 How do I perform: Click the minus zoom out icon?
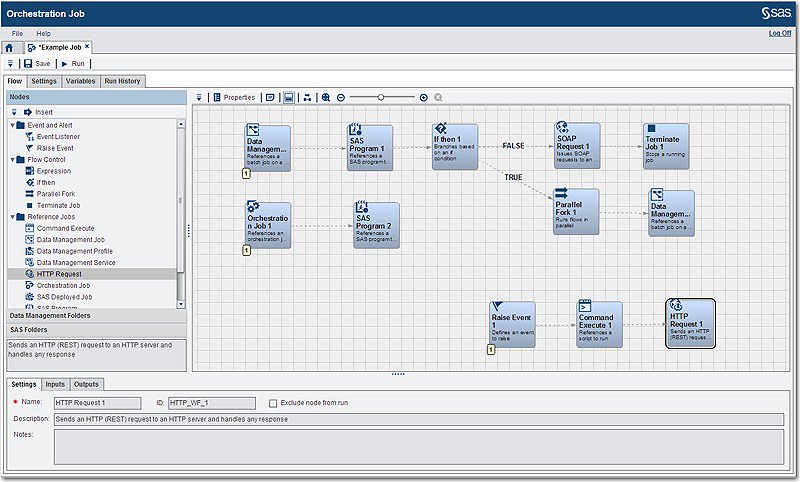pos(341,97)
